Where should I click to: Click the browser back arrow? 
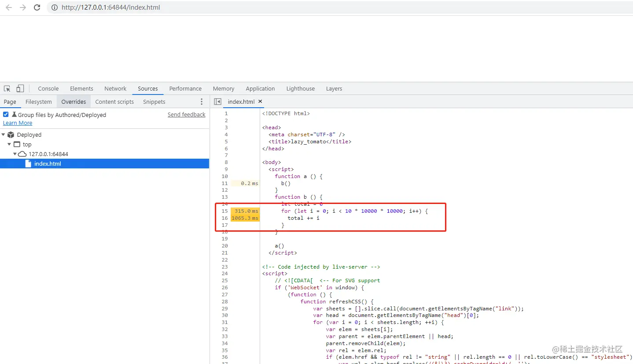pyautogui.click(x=9, y=7)
